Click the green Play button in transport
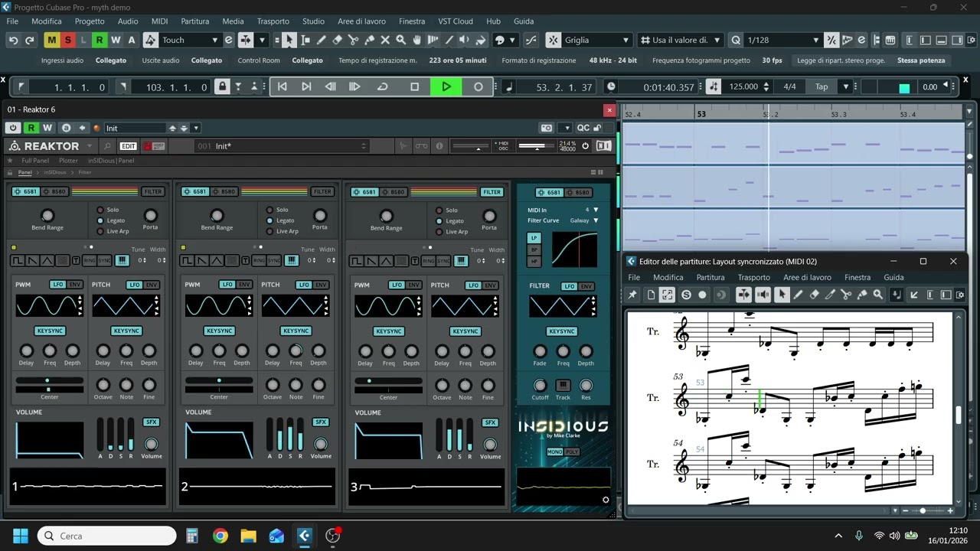980x551 pixels. tap(446, 86)
